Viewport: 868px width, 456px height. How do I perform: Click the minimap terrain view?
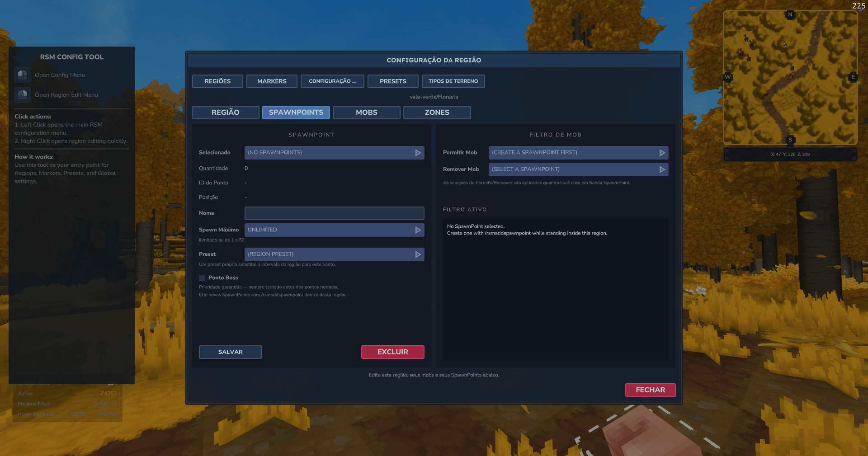pos(790,77)
